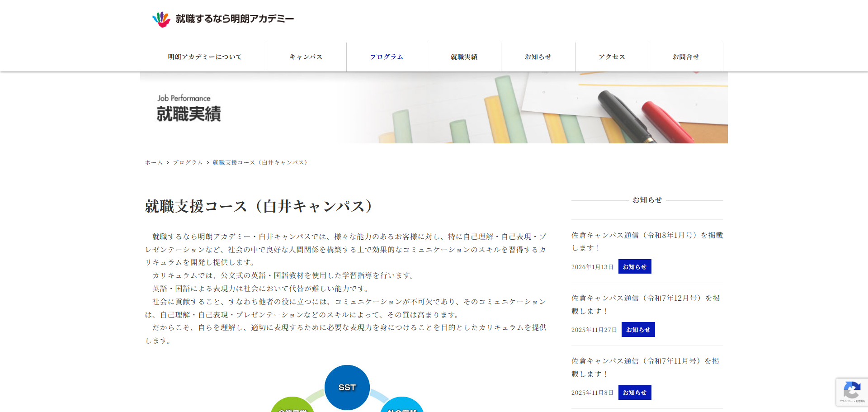Click the お知らせ button dated 2025年11月8日
This screenshot has width=868, height=412.
click(x=635, y=392)
